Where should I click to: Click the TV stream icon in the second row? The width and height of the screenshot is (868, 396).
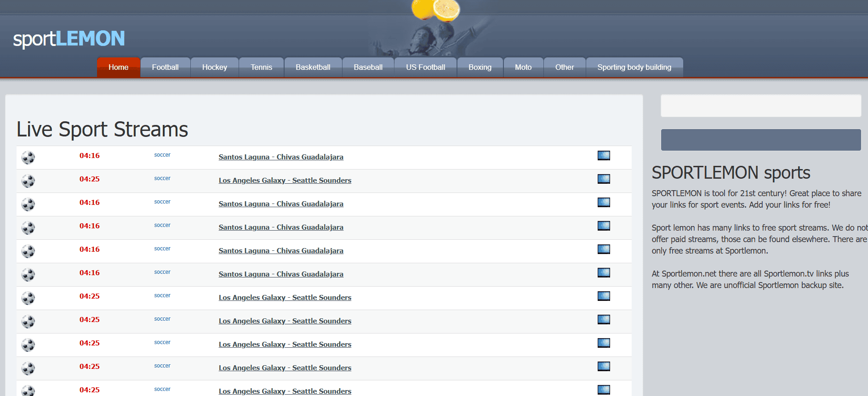[604, 179]
